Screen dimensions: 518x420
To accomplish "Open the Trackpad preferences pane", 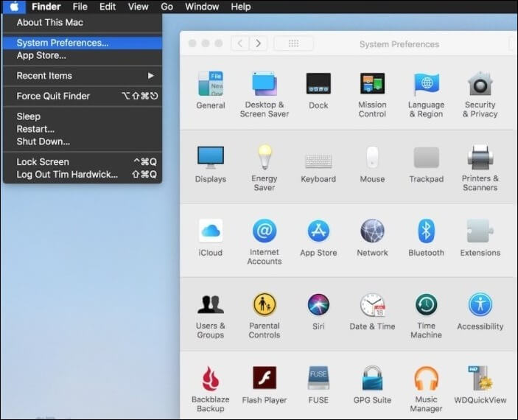I will (x=426, y=164).
